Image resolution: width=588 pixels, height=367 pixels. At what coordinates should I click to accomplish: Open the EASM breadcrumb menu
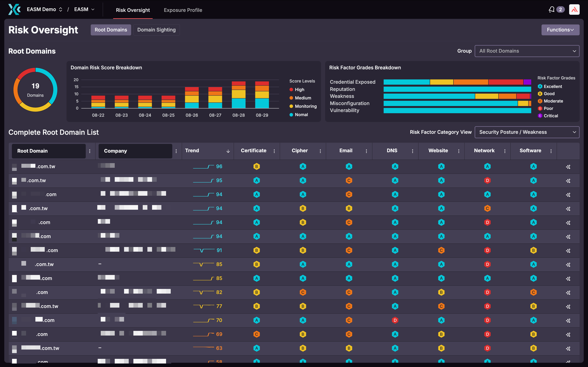pyautogui.click(x=84, y=9)
